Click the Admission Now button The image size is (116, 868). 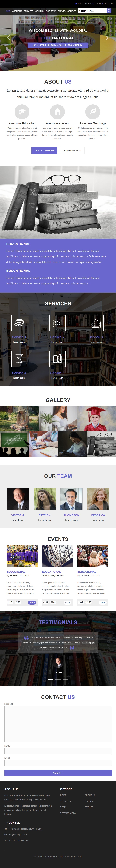pos(72,151)
